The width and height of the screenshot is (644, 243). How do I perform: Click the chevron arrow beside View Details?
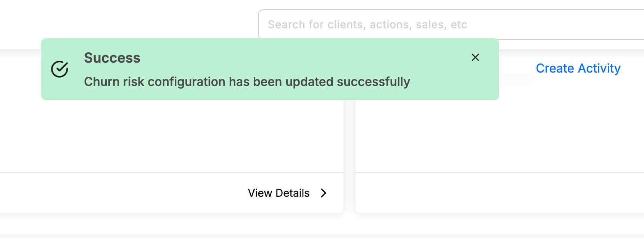tap(324, 193)
